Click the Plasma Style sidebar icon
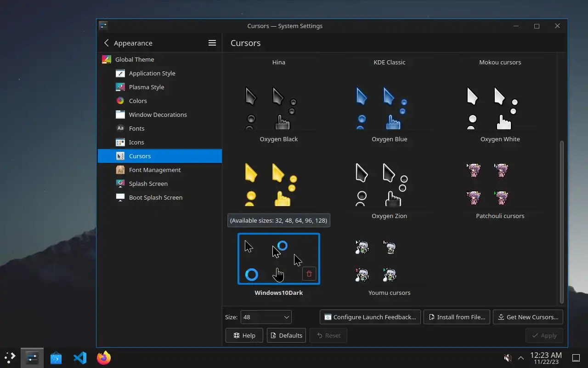The image size is (588, 368). 120,87
